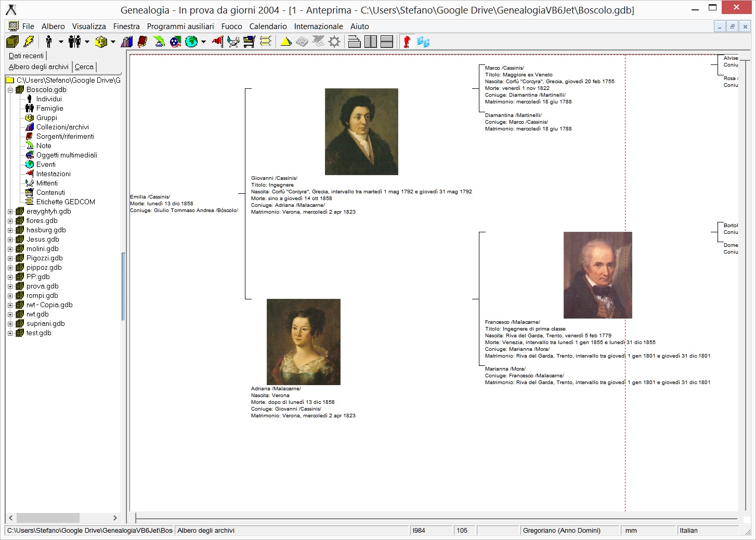The image size is (756, 540).
Task: Open collections/archives books toolbar icon
Action: [127, 42]
